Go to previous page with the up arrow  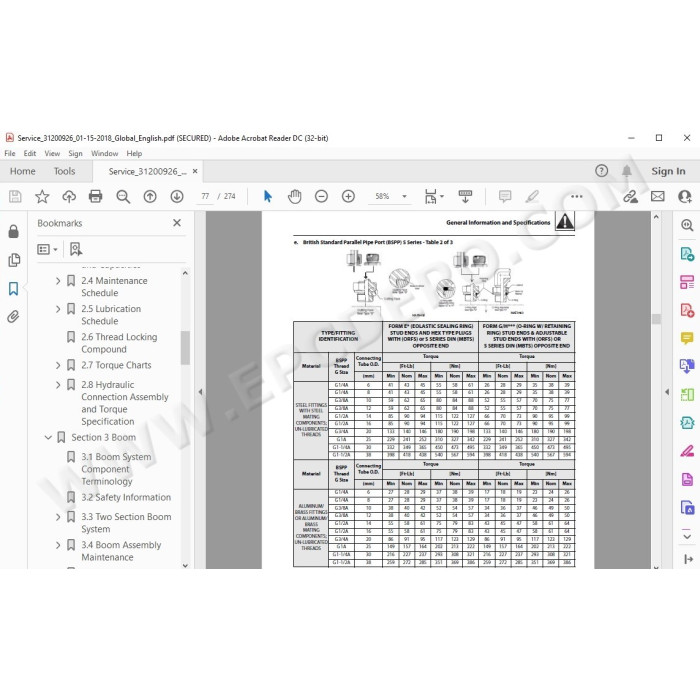pyautogui.click(x=150, y=196)
